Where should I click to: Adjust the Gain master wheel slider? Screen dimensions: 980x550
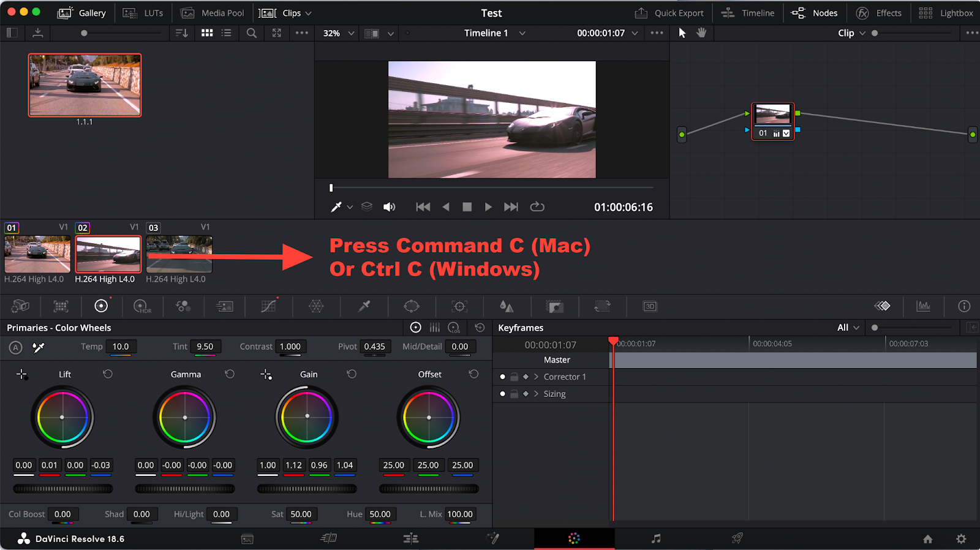pos(307,489)
